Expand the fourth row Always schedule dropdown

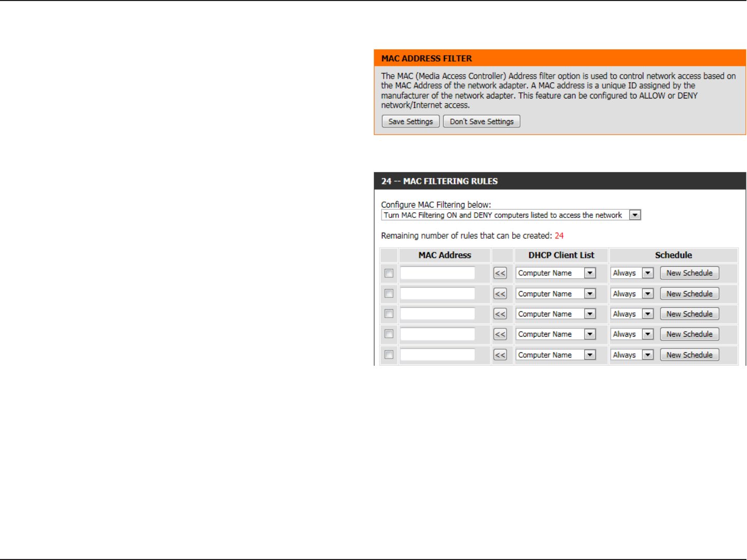pos(632,334)
